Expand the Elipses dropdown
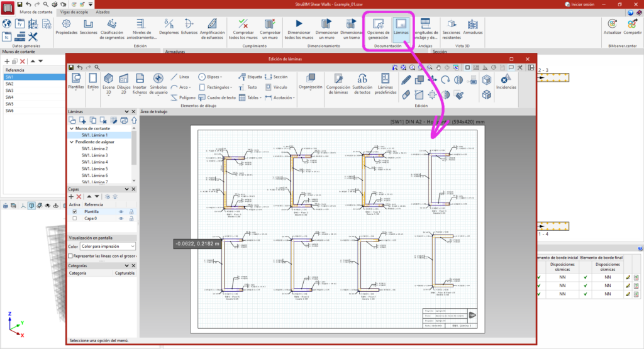Screen dimensions: 644x349 (210, 77)
